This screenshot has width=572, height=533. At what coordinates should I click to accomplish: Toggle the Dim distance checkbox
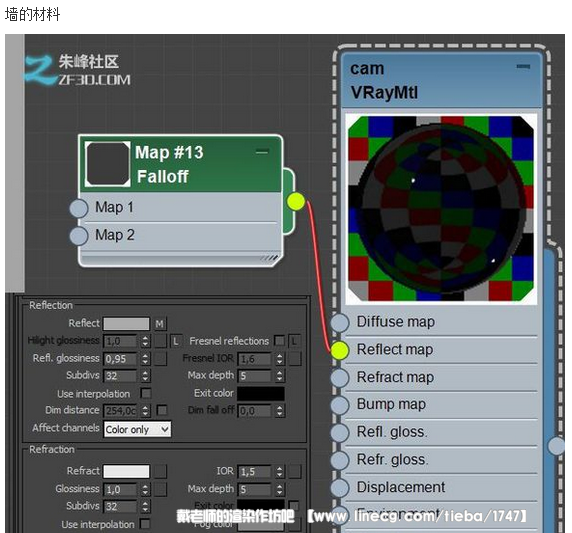[162, 410]
